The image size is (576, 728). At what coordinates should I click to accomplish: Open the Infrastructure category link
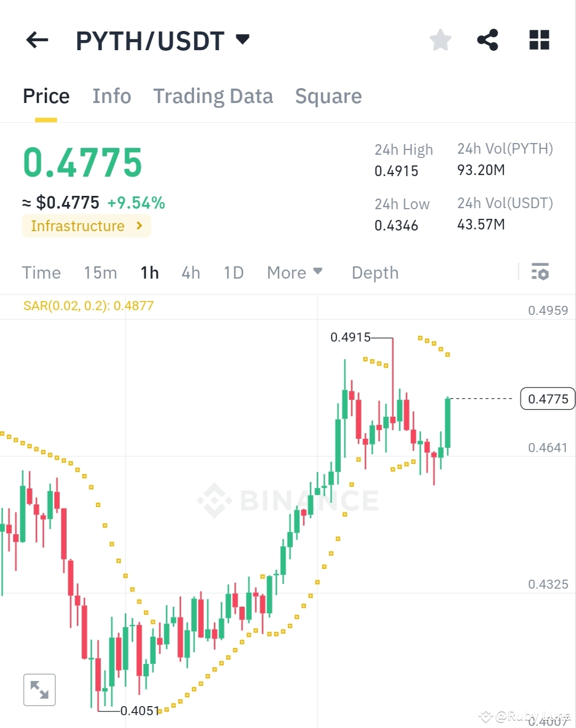coord(86,226)
